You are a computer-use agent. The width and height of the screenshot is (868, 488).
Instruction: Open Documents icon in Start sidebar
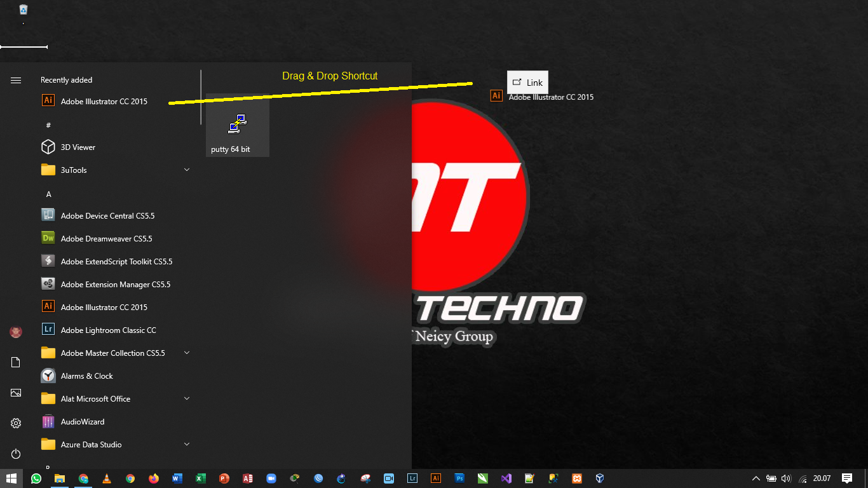pyautogui.click(x=16, y=362)
